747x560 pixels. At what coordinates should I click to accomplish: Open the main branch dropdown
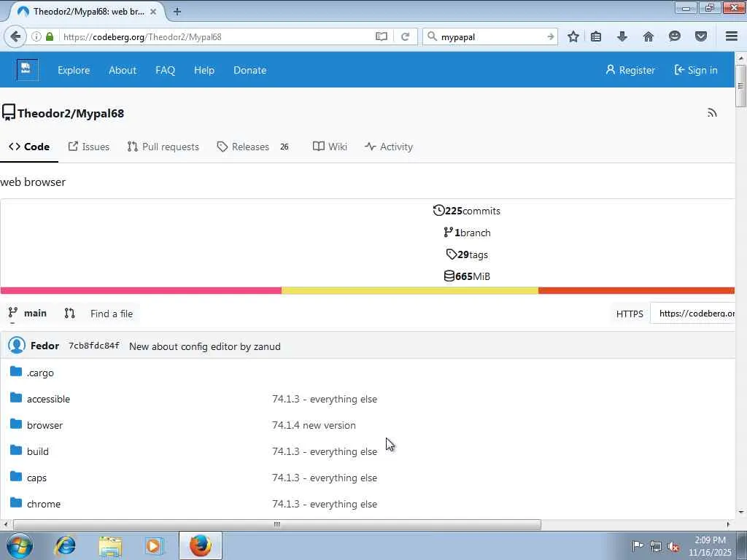coord(28,314)
